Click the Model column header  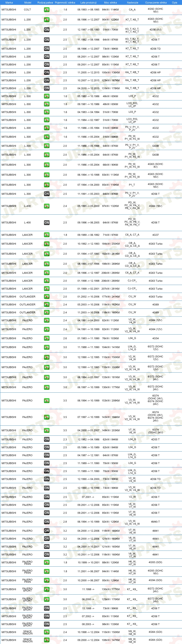(x=28, y=3)
